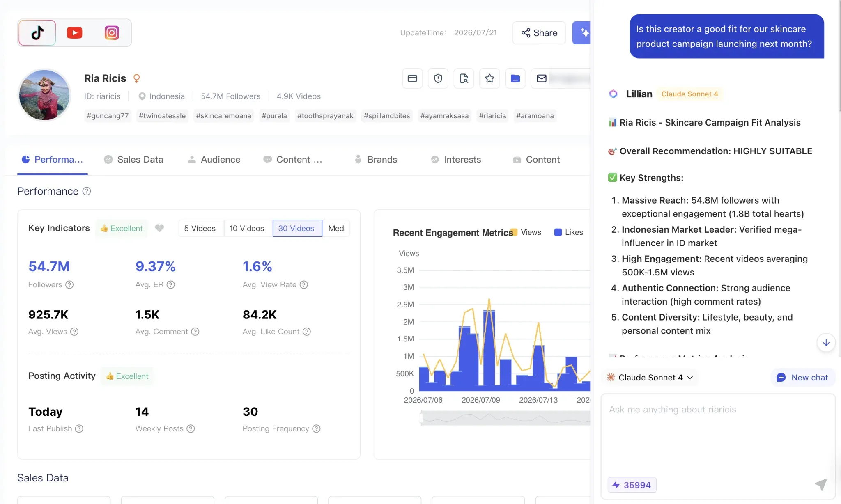Switch to the YouTube platform icon
The image size is (841, 504).
(x=74, y=33)
